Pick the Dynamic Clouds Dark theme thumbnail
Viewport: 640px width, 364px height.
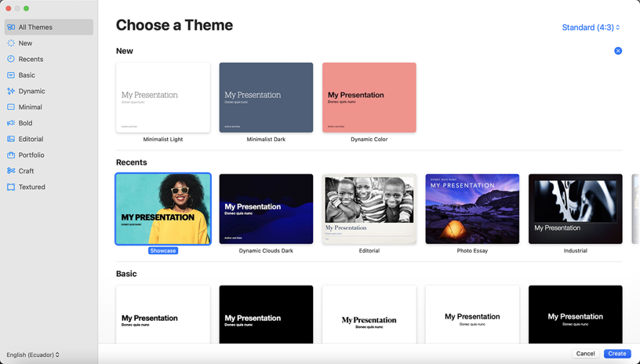point(266,209)
